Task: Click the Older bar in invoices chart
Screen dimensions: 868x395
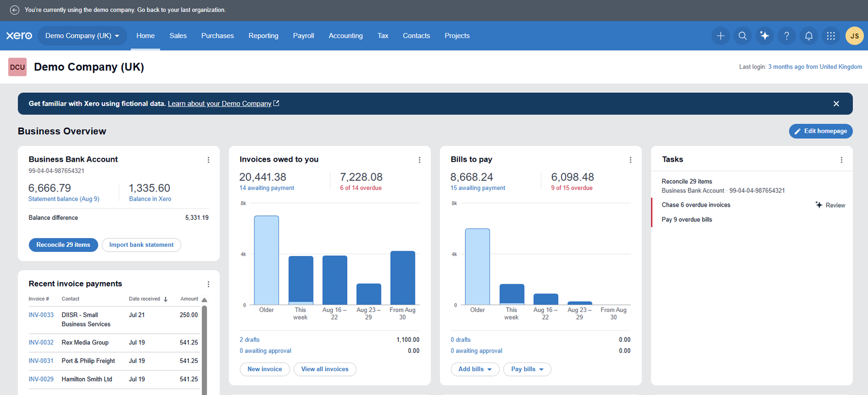Action: (266, 260)
